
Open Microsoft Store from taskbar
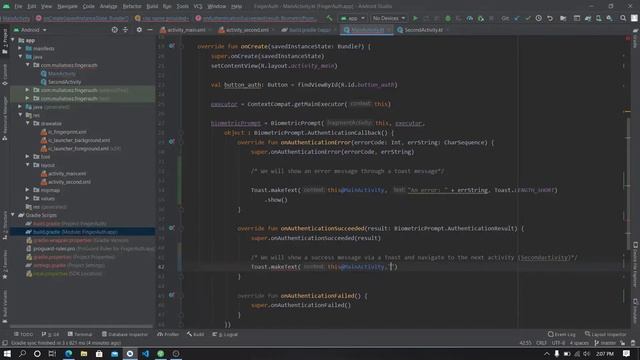tap(99, 353)
